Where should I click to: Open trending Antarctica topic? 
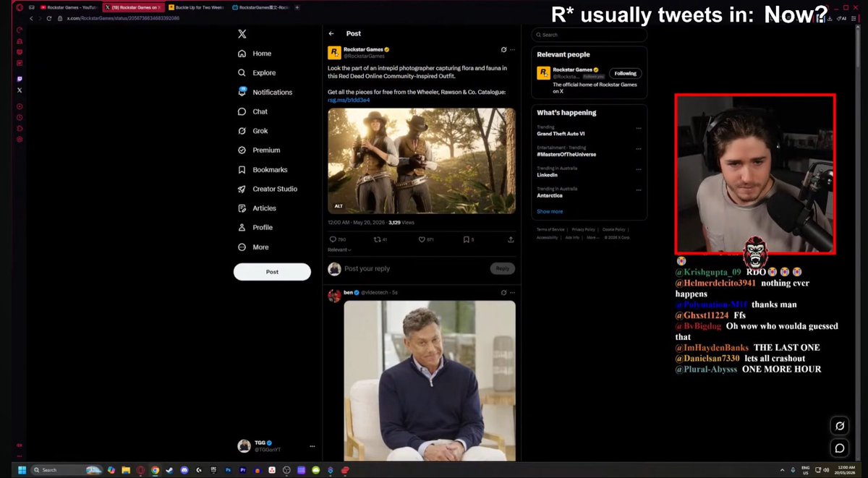coord(550,195)
